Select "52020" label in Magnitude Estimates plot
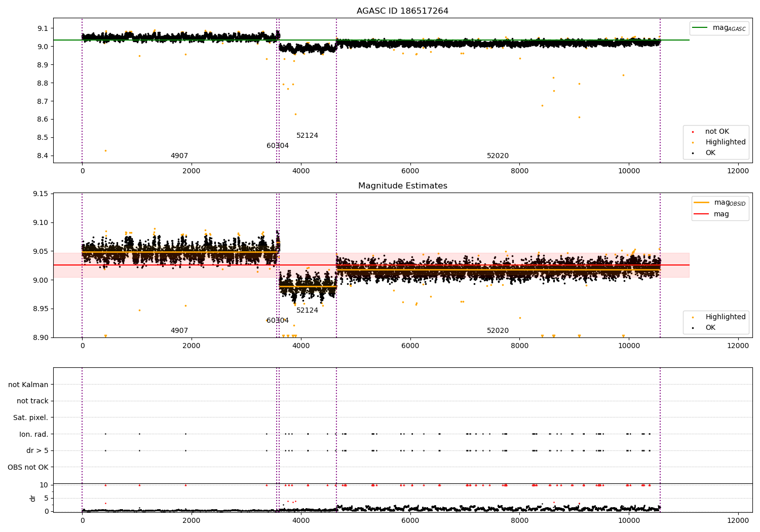This screenshot has width=760, height=532. pos(498,331)
